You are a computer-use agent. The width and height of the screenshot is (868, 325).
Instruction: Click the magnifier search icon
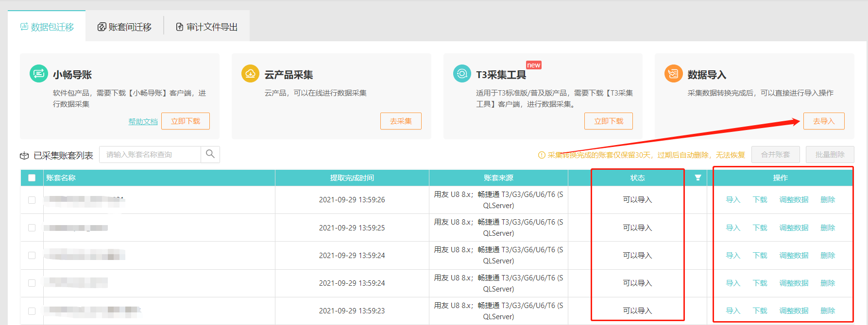pyautogui.click(x=210, y=154)
